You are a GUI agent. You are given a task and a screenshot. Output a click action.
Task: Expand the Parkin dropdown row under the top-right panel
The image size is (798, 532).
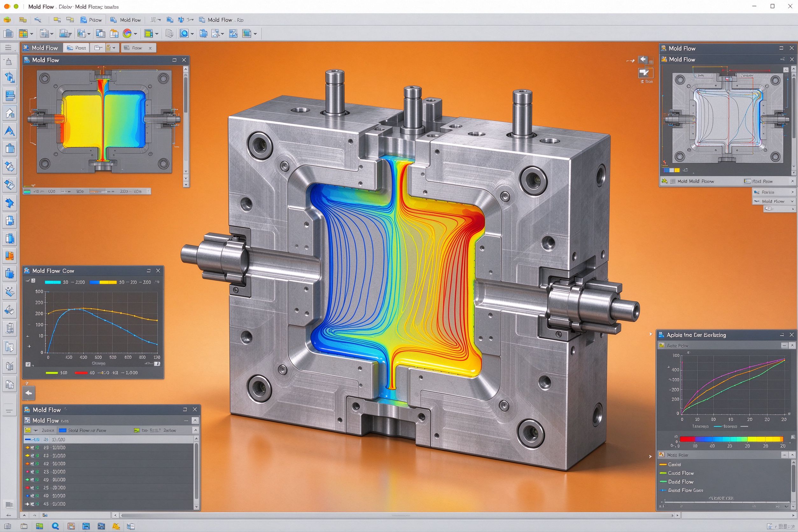pyautogui.click(x=774, y=192)
